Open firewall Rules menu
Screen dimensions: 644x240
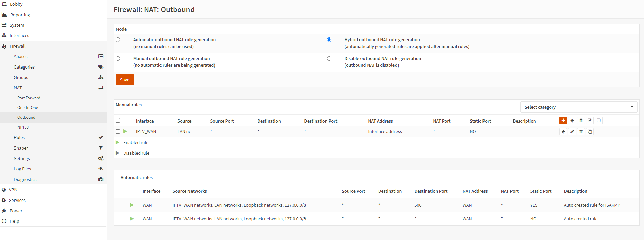tap(53, 137)
